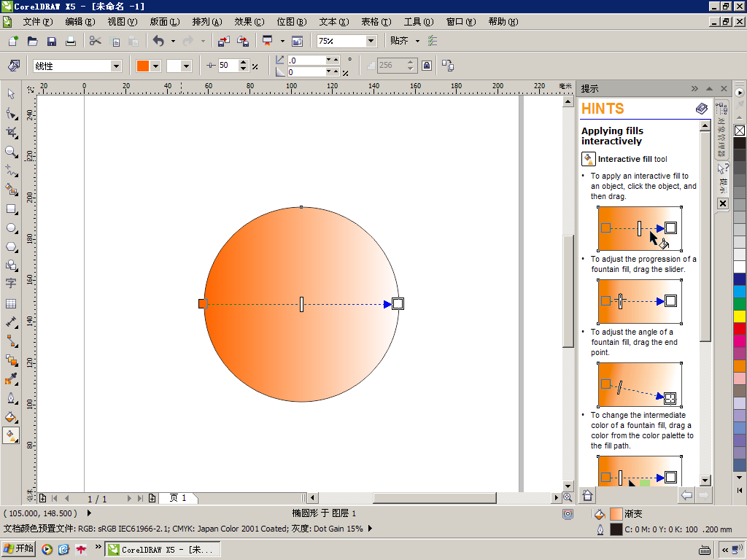Viewport: 747px width, 560px height.
Task: Open the 效果(C) menu
Action: point(249,22)
